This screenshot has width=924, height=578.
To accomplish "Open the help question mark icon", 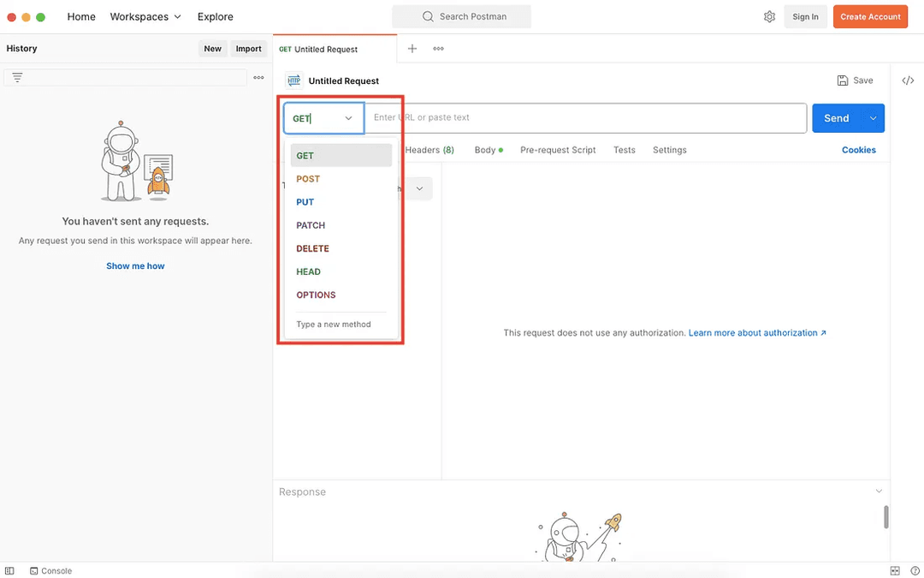I will coord(915,570).
